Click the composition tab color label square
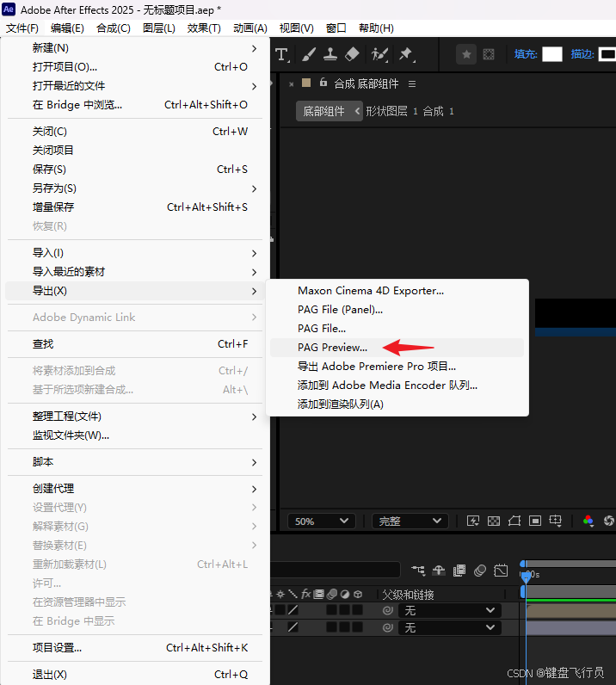 tap(306, 83)
